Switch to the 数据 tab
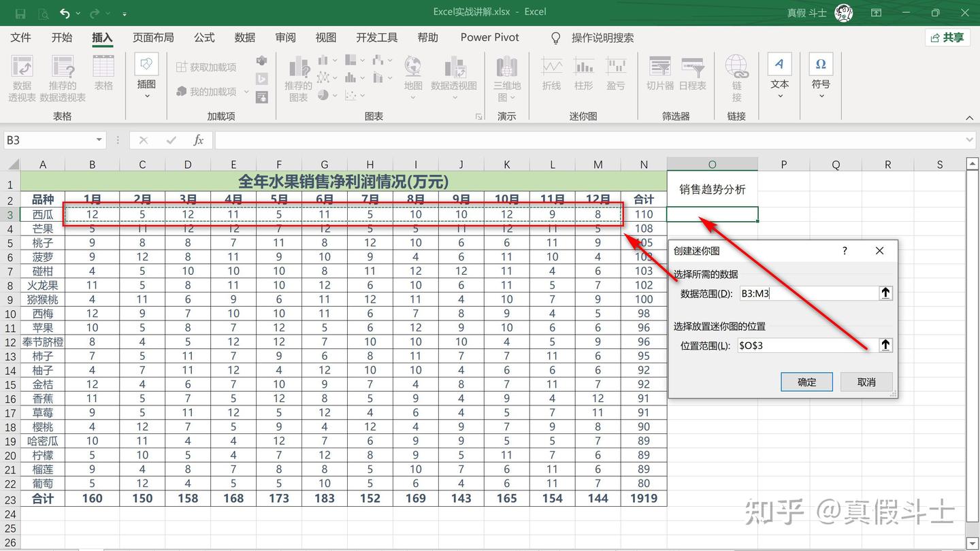The image size is (980, 551). click(245, 37)
